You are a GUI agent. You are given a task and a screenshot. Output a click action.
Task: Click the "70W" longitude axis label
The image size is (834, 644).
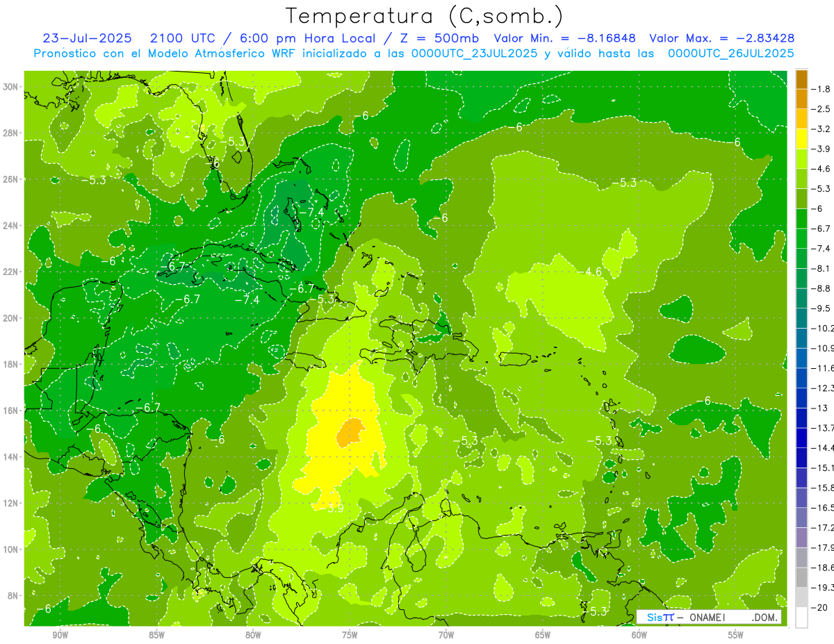point(446,635)
